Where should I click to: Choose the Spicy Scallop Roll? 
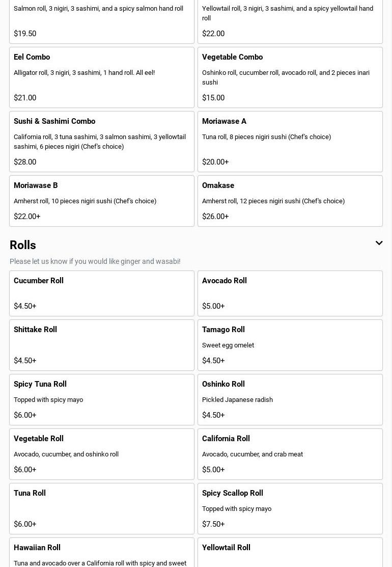coord(290,508)
